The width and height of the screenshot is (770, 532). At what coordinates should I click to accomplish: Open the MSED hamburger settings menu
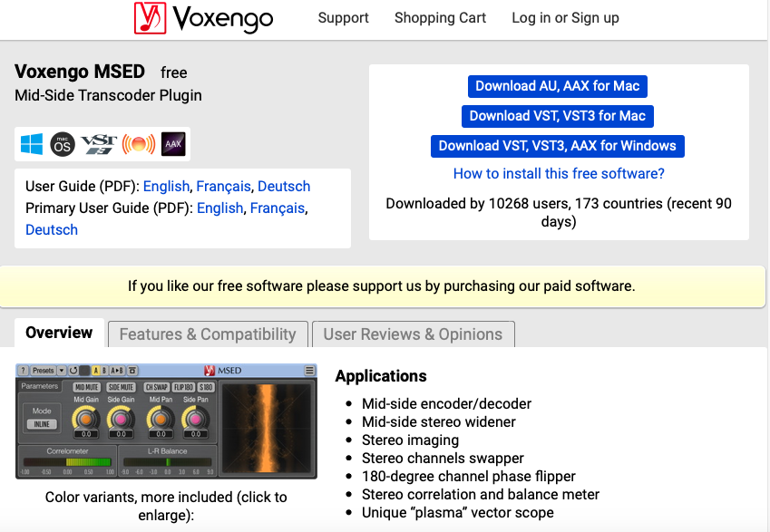point(308,370)
